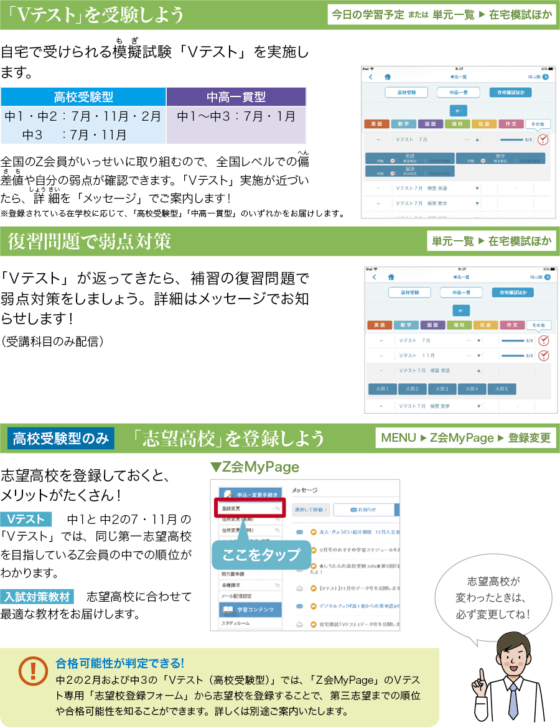This screenshot has width=560, height=728.
Task: Collapse the expanded Vテスト 7月 row with the up triangle
Action: click(477, 139)
